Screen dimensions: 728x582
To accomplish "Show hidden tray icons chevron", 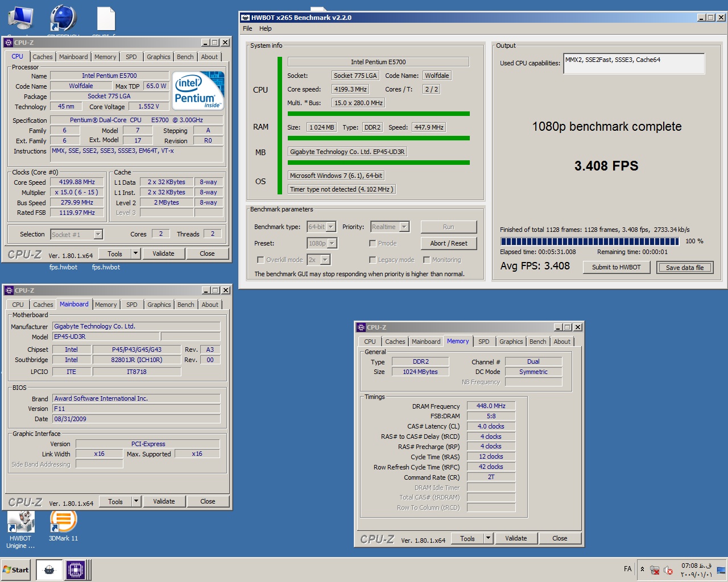I will (642, 569).
